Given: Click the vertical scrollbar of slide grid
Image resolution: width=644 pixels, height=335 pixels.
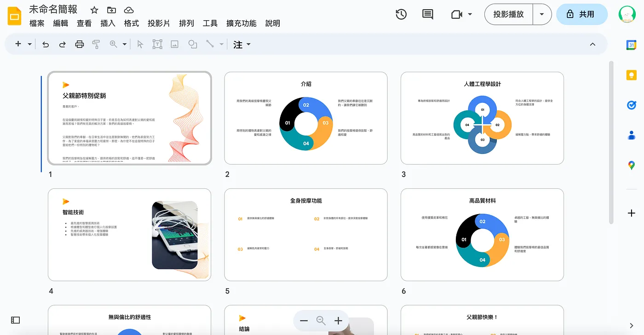Looking at the screenshot, I should [x=611, y=142].
